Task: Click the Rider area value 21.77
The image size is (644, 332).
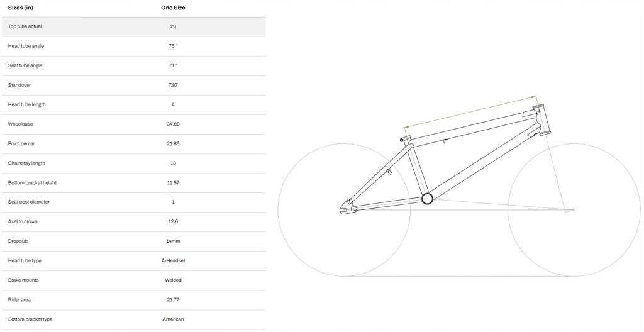Action: 173,299
